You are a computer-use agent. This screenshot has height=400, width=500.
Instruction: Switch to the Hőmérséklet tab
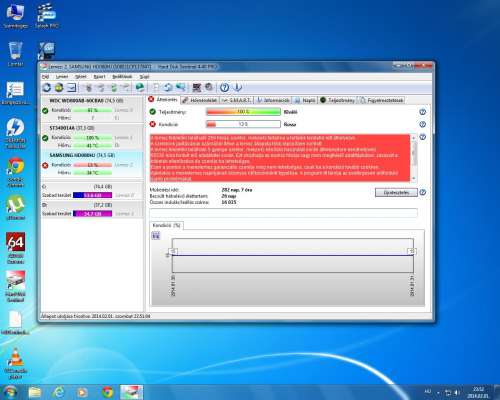click(x=200, y=100)
